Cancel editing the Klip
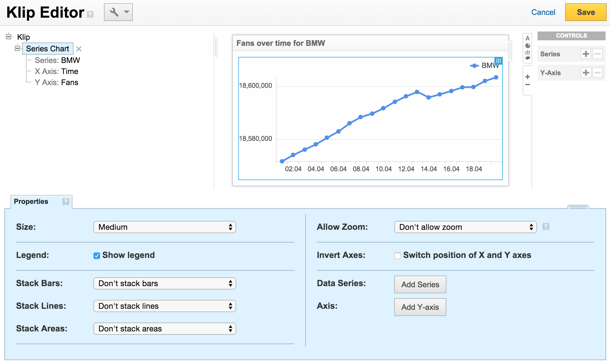Image resolution: width=610 pixels, height=364 pixels. click(x=543, y=12)
